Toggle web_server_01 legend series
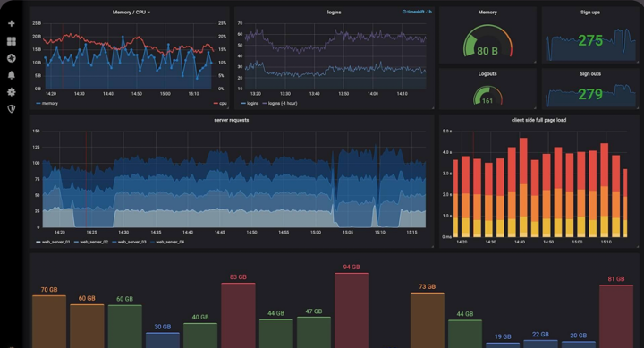 tap(53, 243)
